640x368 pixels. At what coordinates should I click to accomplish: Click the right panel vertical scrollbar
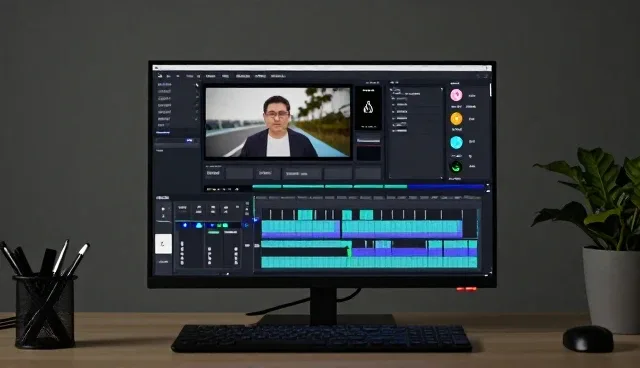pos(490,90)
